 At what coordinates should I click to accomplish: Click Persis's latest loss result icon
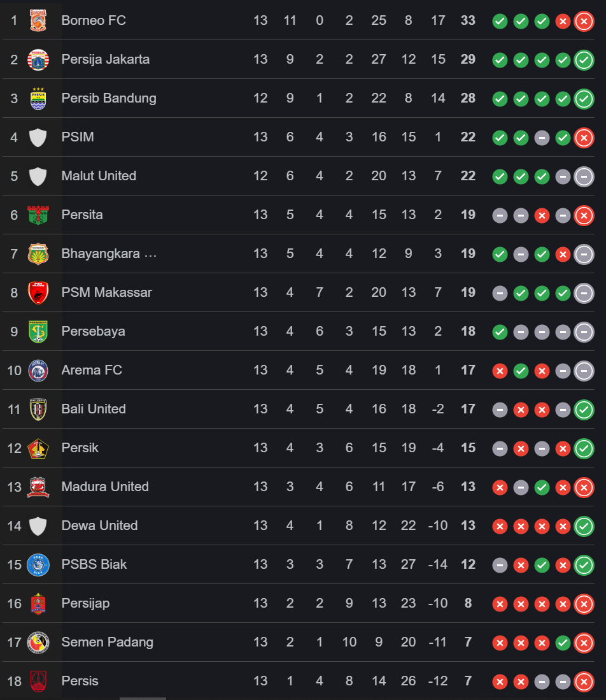point(584,682)
